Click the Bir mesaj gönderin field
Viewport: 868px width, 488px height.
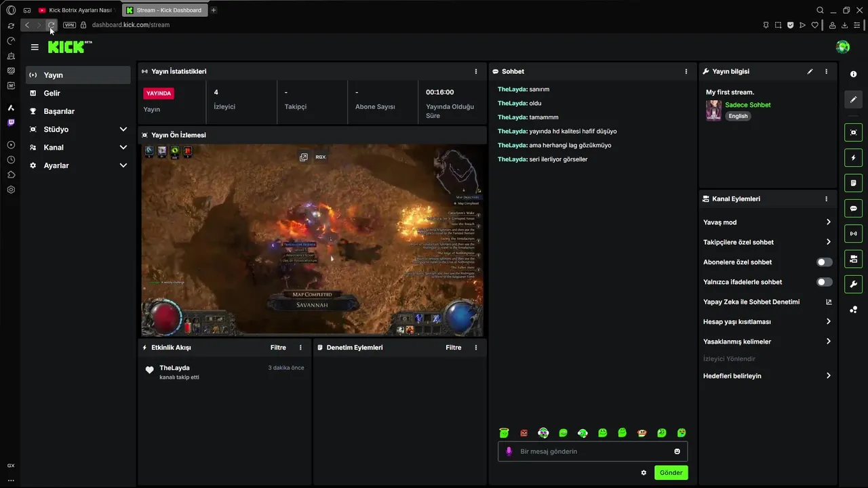pos(593,451)
